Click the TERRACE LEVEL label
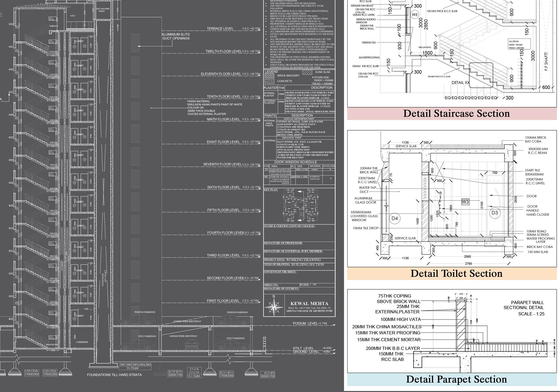560x392 pixels. pos(220,28)
